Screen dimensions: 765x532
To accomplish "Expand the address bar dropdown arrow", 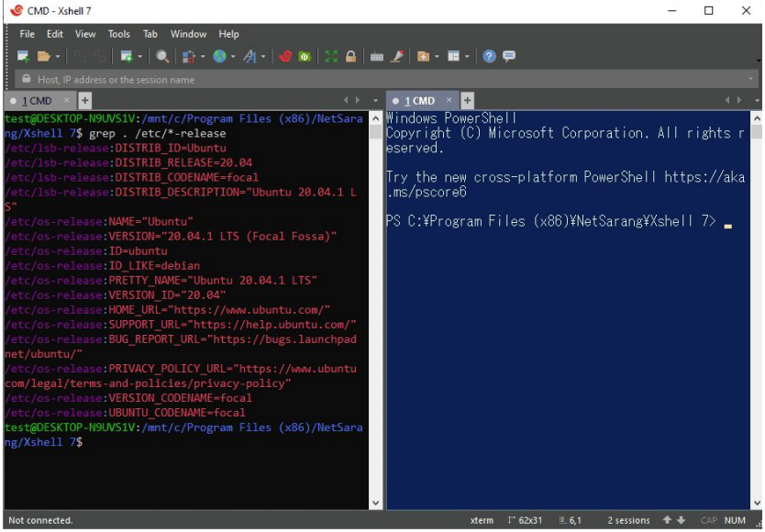I will (x=751, y=79).
